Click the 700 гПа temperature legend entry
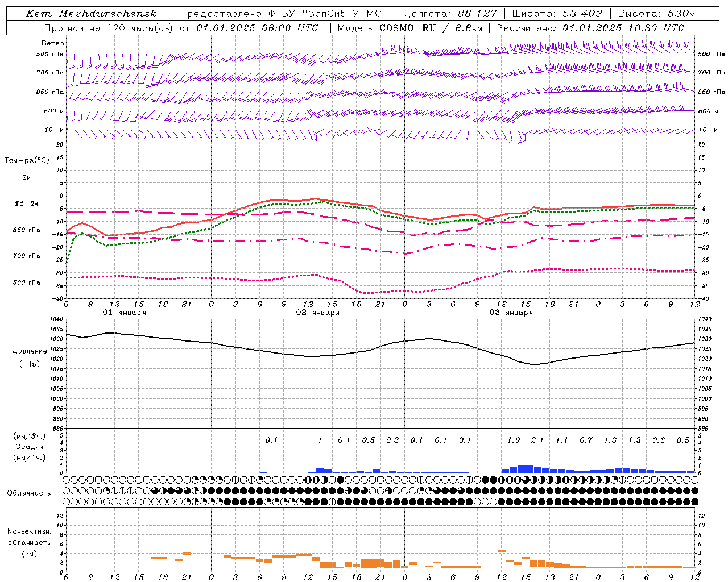The image size is (728, 582). click(x=26, y=256)
